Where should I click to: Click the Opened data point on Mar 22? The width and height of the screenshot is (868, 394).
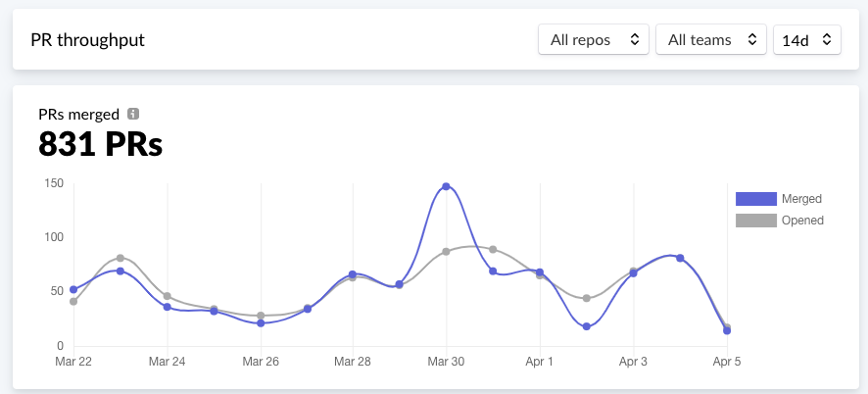click(x=73, y=302)
